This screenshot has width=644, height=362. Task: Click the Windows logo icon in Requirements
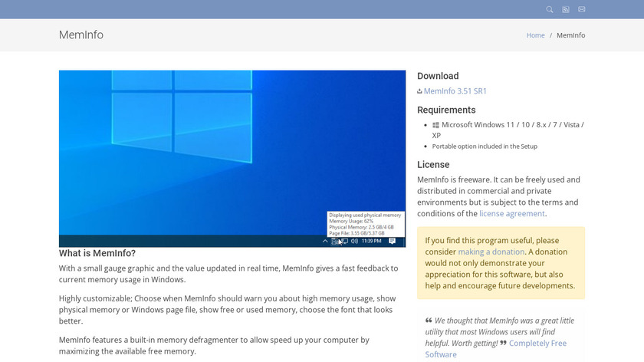[x=435, y=125]
